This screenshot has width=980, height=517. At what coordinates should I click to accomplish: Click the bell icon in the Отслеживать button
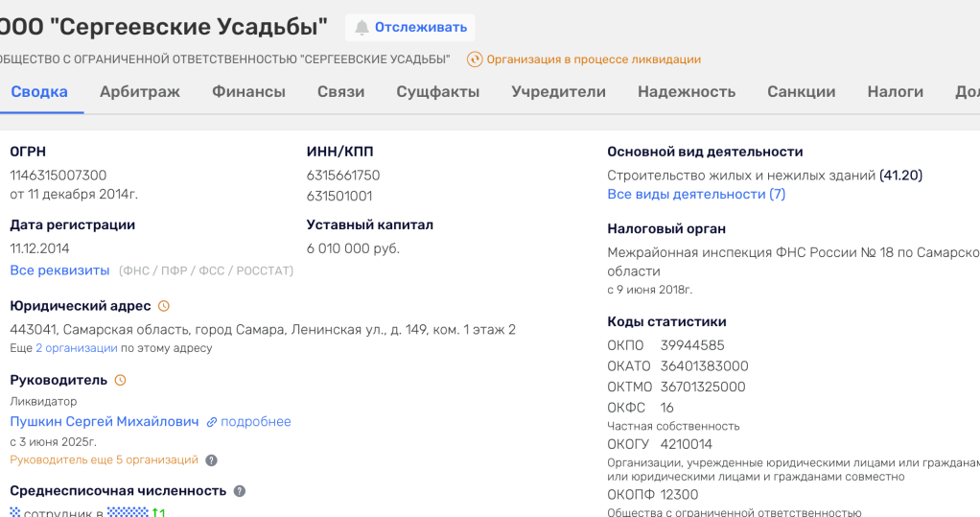pyautogui.click(x=362, y=28)
